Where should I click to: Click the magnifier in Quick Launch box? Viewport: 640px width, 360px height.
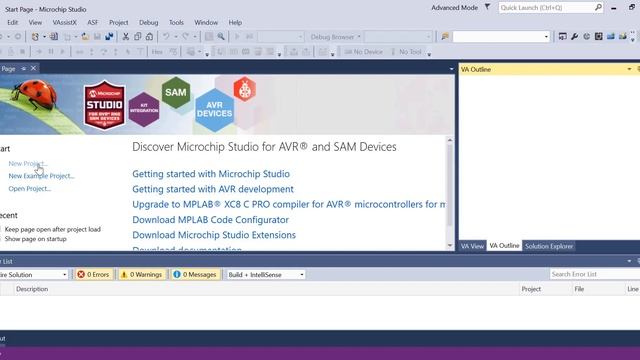[598, 7]
